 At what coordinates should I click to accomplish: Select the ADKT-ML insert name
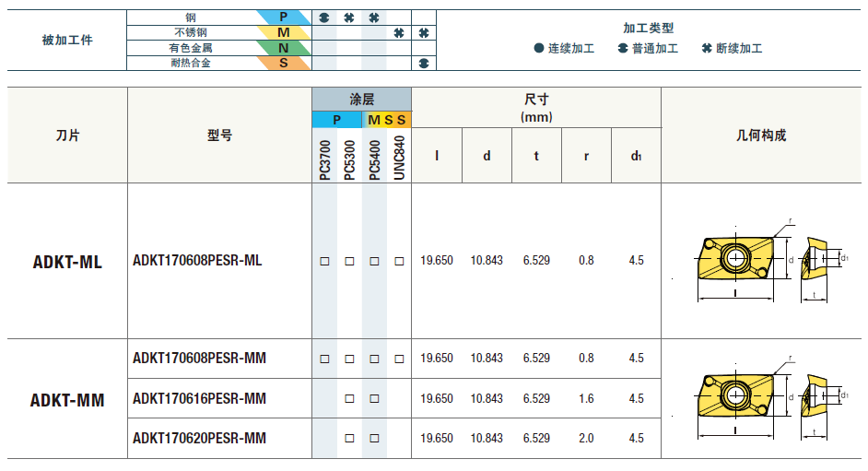[67, 262]
